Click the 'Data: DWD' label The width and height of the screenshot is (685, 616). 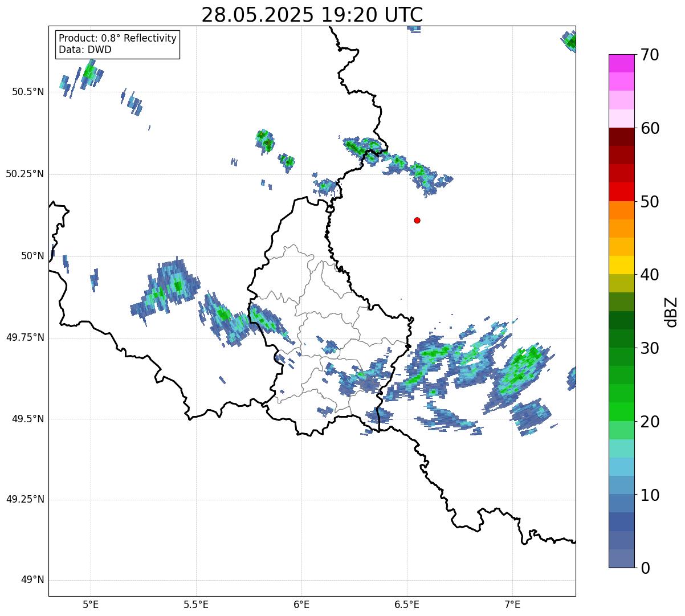click(85, 50)
